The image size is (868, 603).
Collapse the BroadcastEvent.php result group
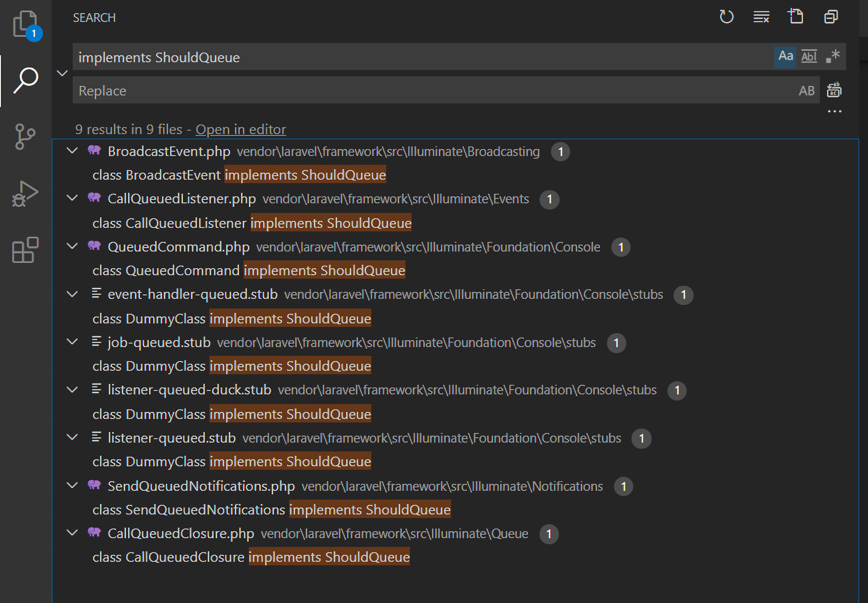tap(72, 151)
